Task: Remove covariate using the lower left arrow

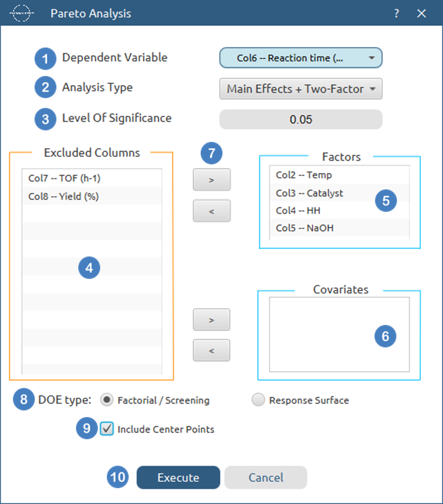Action: pyautogui.click(x=212, y=351)
